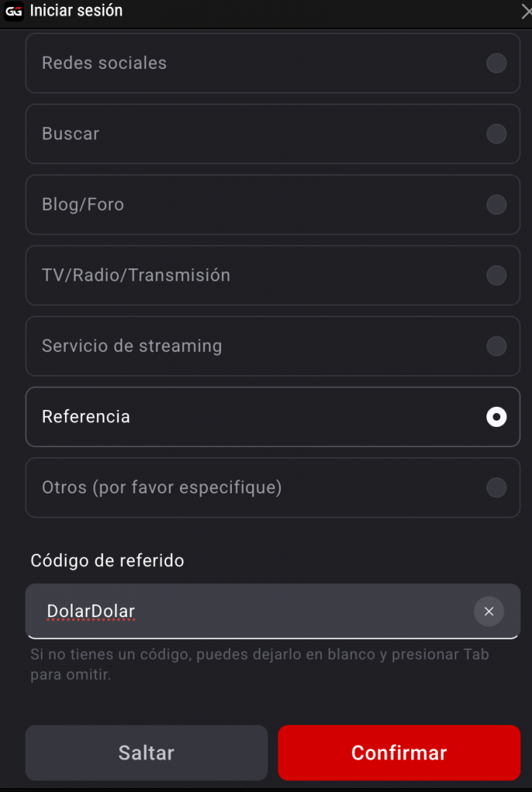Screen dimensions: 532x792
Task: Clear the referral code using the X icon
Action: (x=489, y=611)
